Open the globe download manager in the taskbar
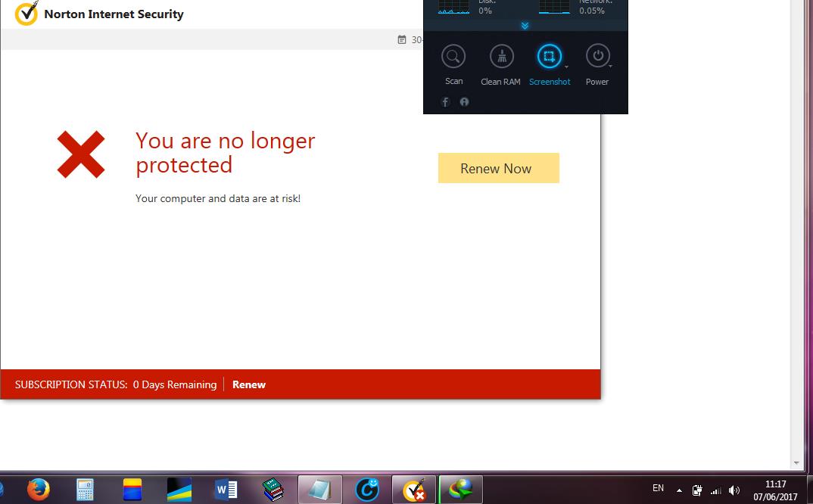 coord(461,490)
